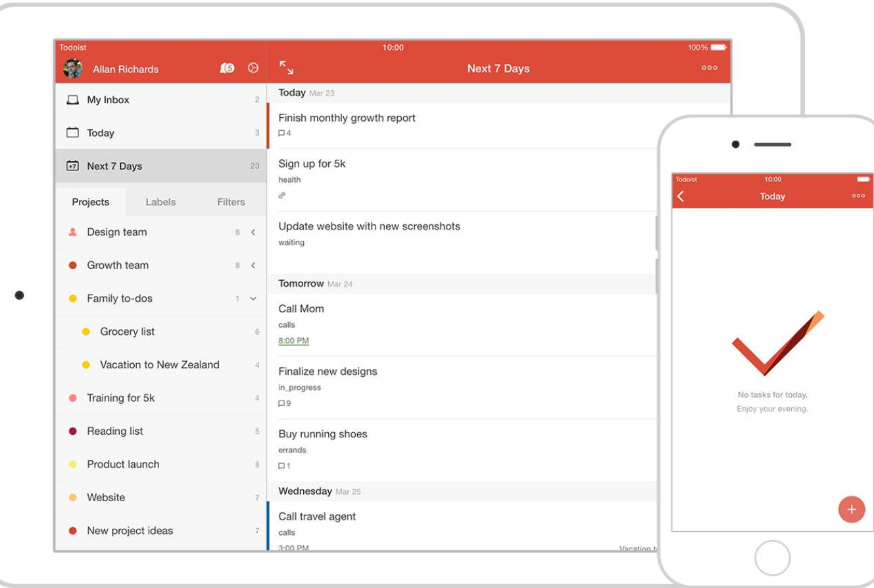Click Design team person icon
874x588 pixels.
click(x=73, y=232)
